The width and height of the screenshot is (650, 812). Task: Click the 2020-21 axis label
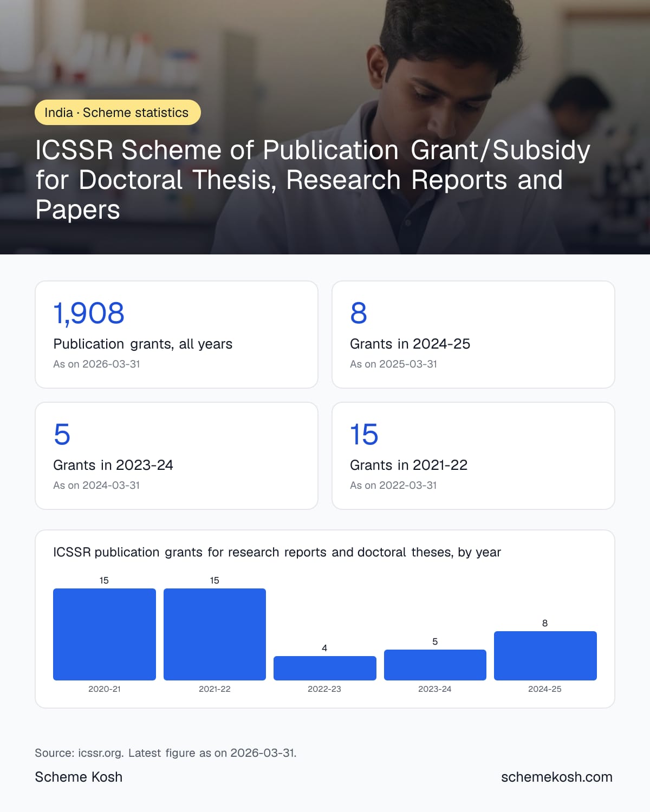[105, 689]
